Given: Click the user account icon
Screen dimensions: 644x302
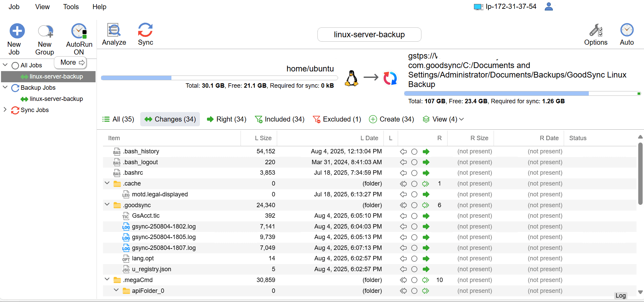Looking at the screenshot, I should [549, 6].
